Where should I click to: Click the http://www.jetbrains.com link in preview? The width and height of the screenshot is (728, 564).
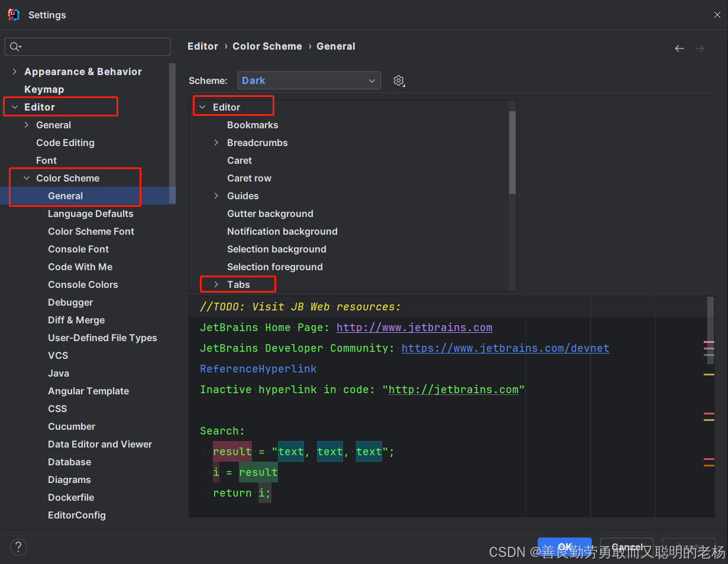[x=415, y=328]
